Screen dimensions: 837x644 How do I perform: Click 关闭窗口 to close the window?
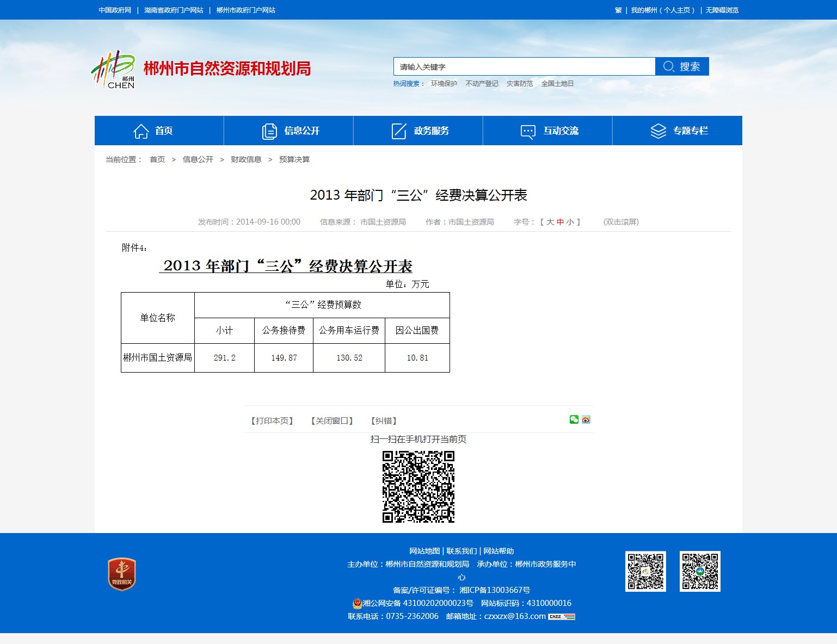[x=332, y=421]
